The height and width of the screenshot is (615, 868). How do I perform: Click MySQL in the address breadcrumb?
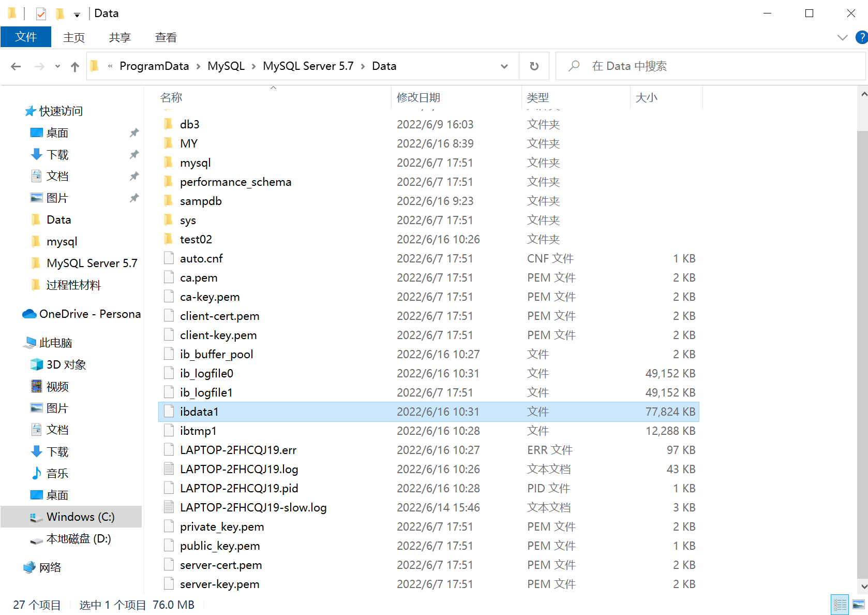[x=226, y=66]
